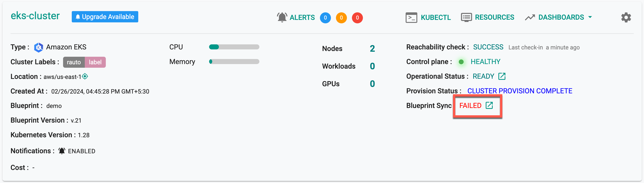The image size is (644, 183).
Task: Select Kubernetes version '1.28' text
Action: (x=83, y=135)
